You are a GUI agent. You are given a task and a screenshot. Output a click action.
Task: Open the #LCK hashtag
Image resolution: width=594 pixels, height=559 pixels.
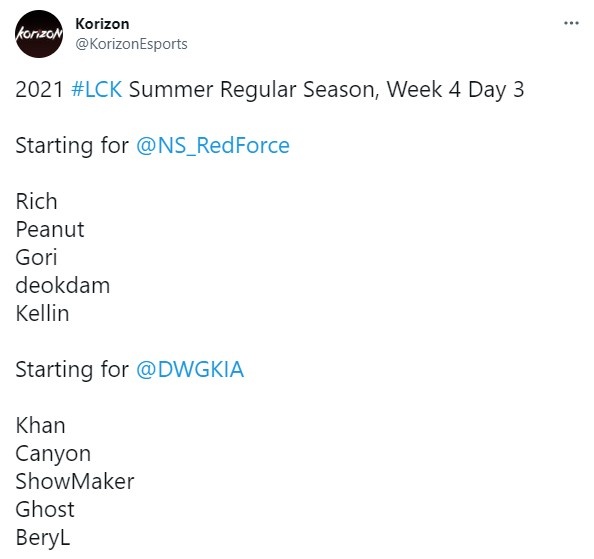click(97, 90)
